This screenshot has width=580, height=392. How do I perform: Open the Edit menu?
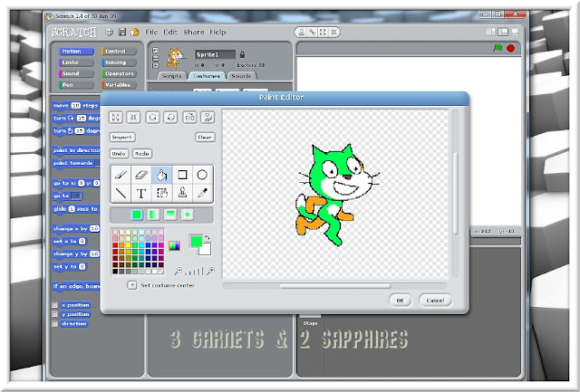(x=170, y=33)
